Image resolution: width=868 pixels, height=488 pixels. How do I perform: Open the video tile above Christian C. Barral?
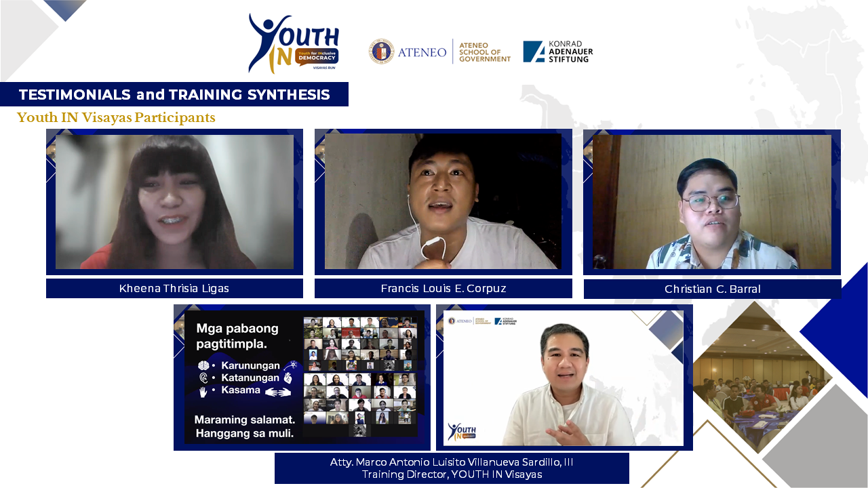coord(711,201)
